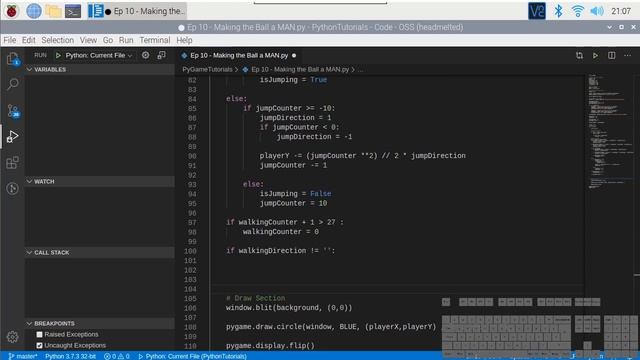Open the Source Control view
The width and height of the screenshot is (640, 360).
pyautogui.click(x=13, y=111)
